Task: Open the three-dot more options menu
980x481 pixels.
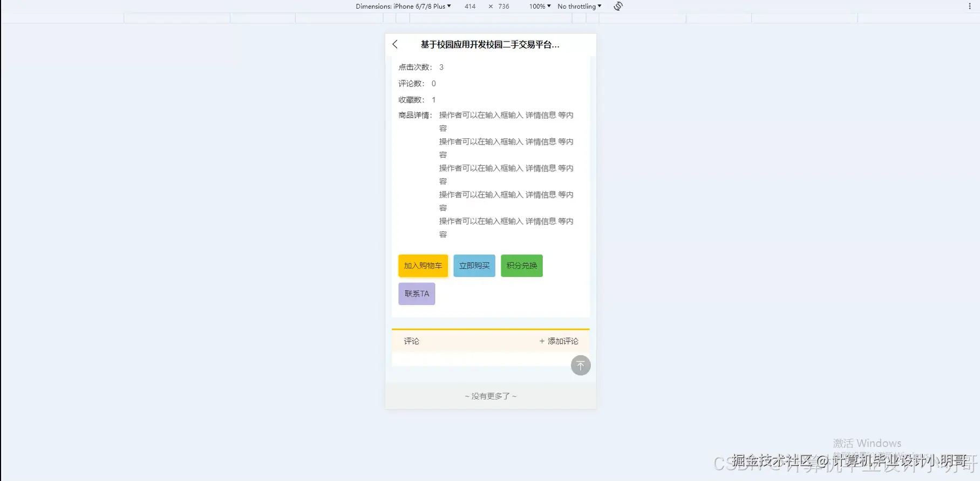Action: [x=970, y=6]
